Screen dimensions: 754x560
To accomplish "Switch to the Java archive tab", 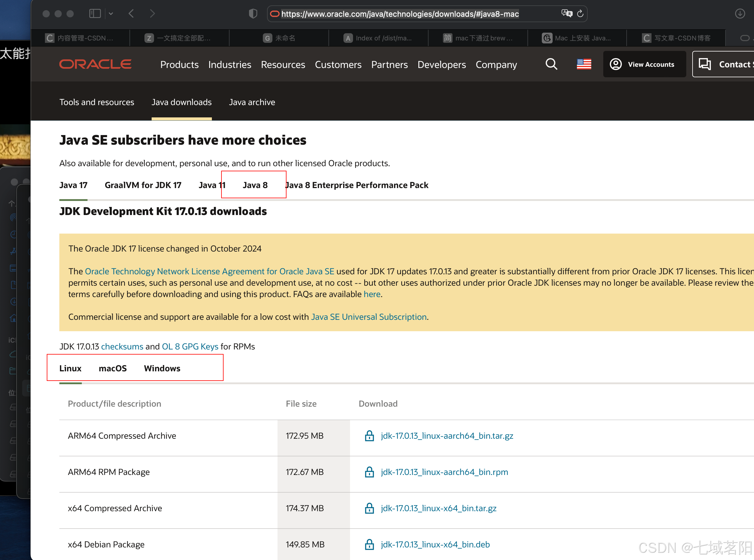I will point(252,102).
